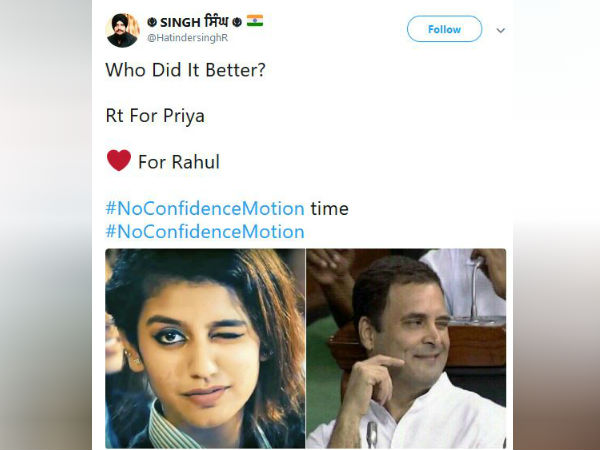This screenshot has width=600, height=450.
Task: Open the tweet options chevron next to Follow
Action: tap(500, 30)
